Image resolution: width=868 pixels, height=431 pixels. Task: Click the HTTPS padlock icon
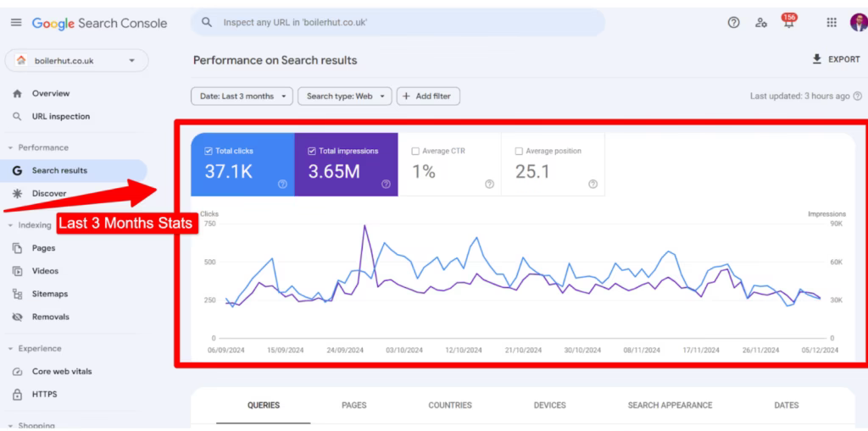pyautogui.click(x=17, y=395)
